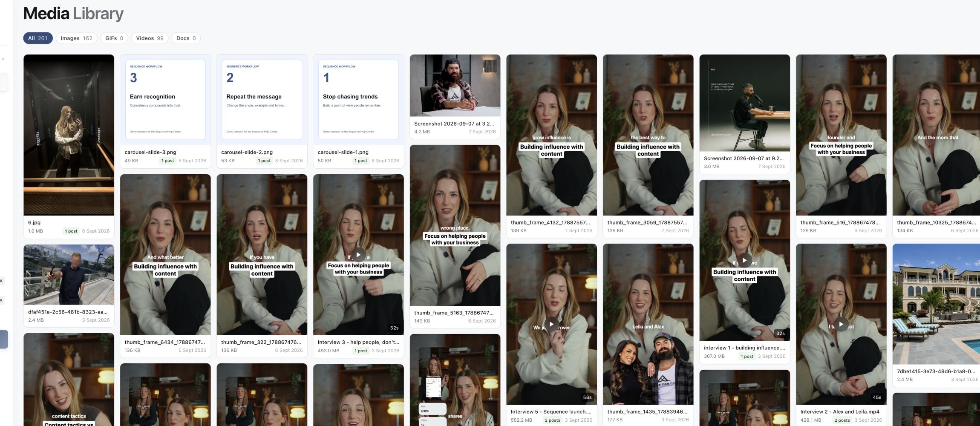
Task: Open thumb_frame_6434 And what better thumbnail
Action: tap(165, 255)
